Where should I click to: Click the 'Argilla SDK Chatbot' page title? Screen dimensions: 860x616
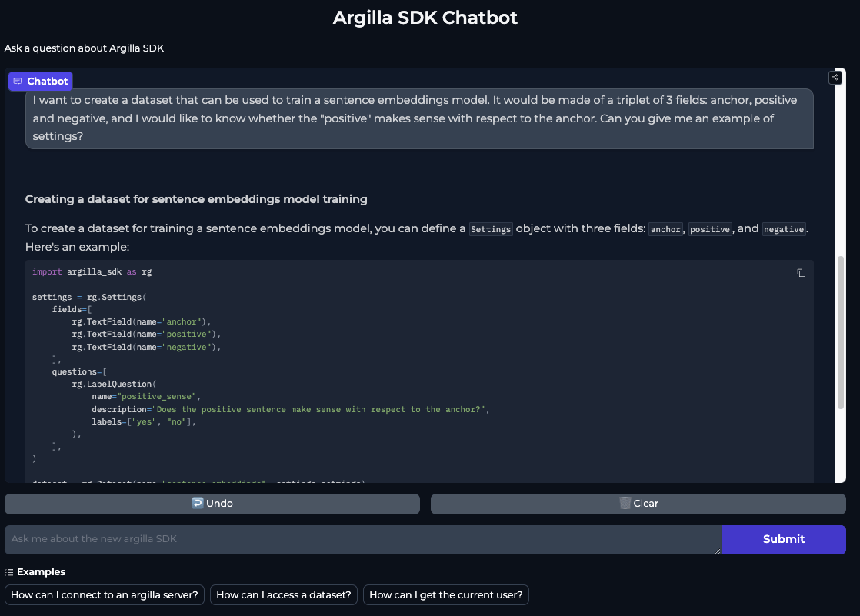[x=425, y=18]
